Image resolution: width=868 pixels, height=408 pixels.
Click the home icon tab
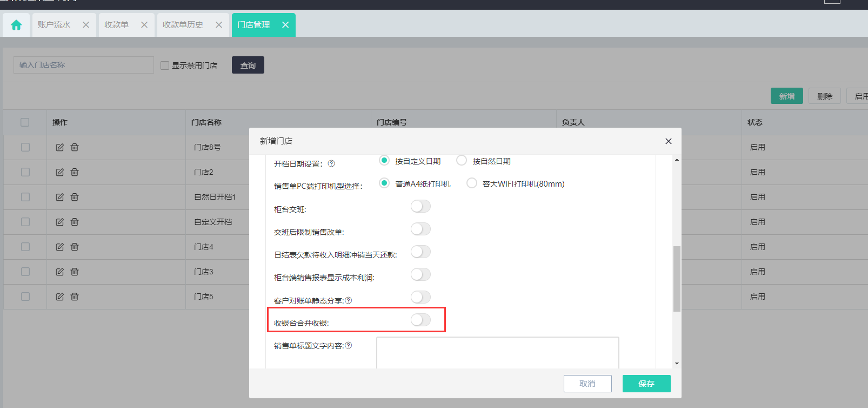pyautogui.click(x=16, y=25)
